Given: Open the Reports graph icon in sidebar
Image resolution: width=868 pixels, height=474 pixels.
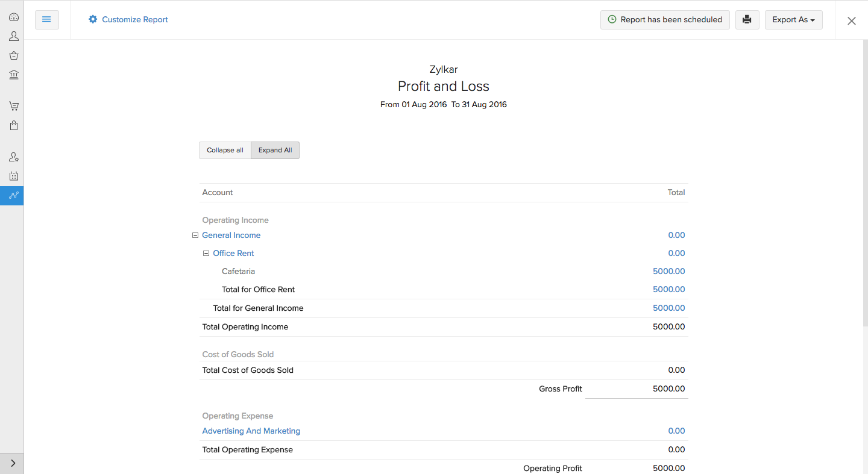Looking at the screenshot, I should (13, 195).
